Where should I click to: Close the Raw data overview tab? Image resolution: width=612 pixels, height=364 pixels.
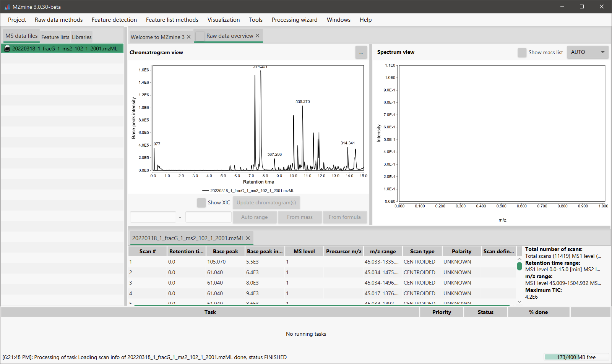pos(257,36)
